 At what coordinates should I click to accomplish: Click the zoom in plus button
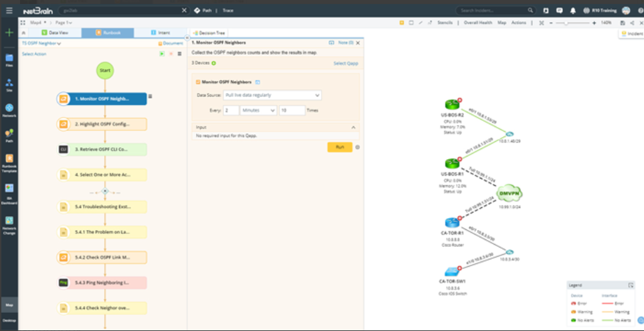(594, 23)
